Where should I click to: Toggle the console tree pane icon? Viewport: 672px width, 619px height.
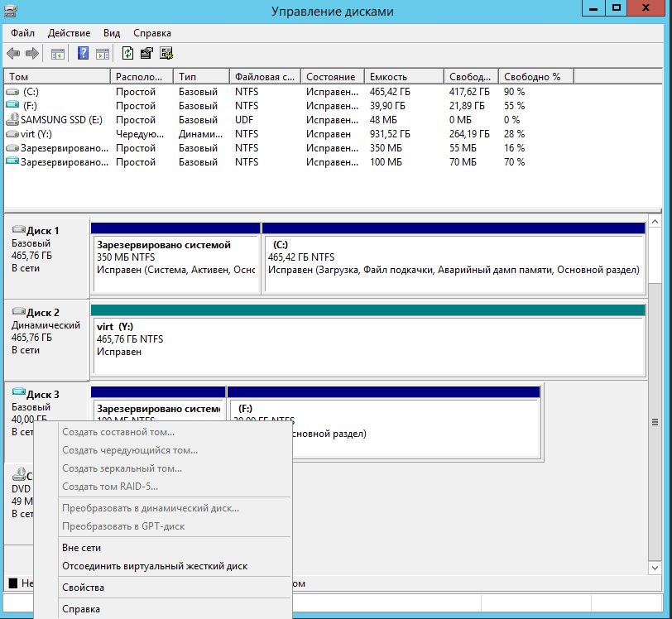click(58, 54)
